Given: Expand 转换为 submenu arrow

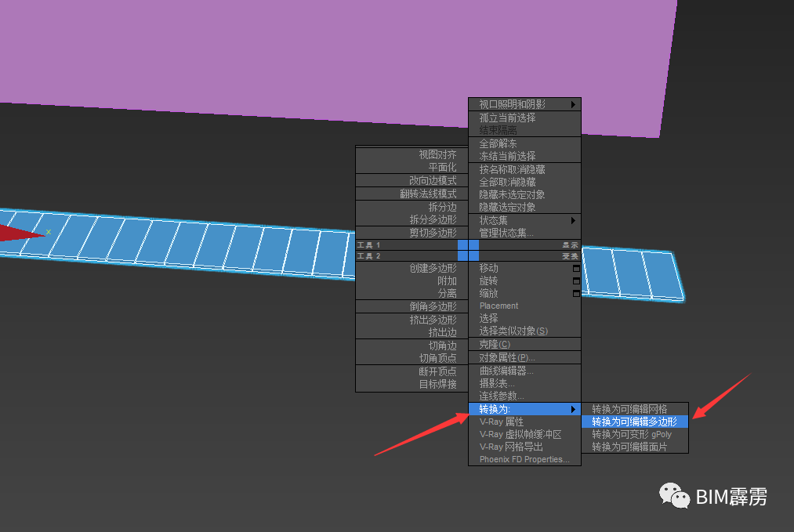Looking at the screenshot, I should click(573, 409).
